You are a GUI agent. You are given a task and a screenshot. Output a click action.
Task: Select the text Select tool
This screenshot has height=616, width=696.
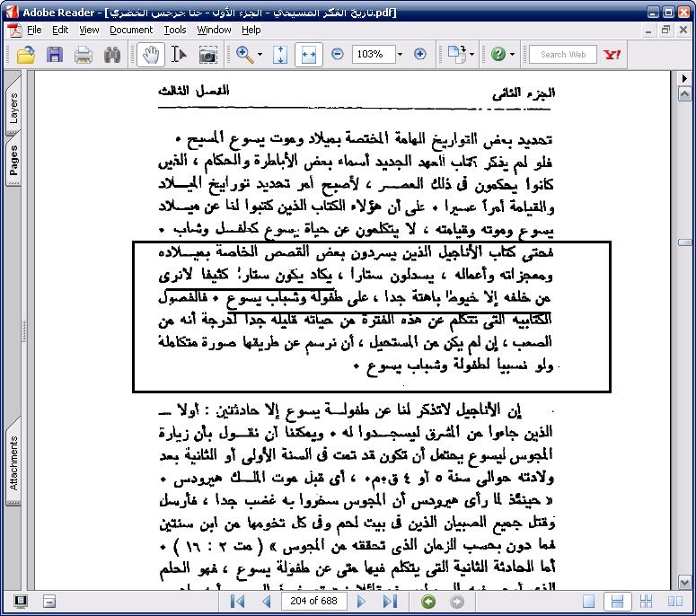tap(179, 55)
